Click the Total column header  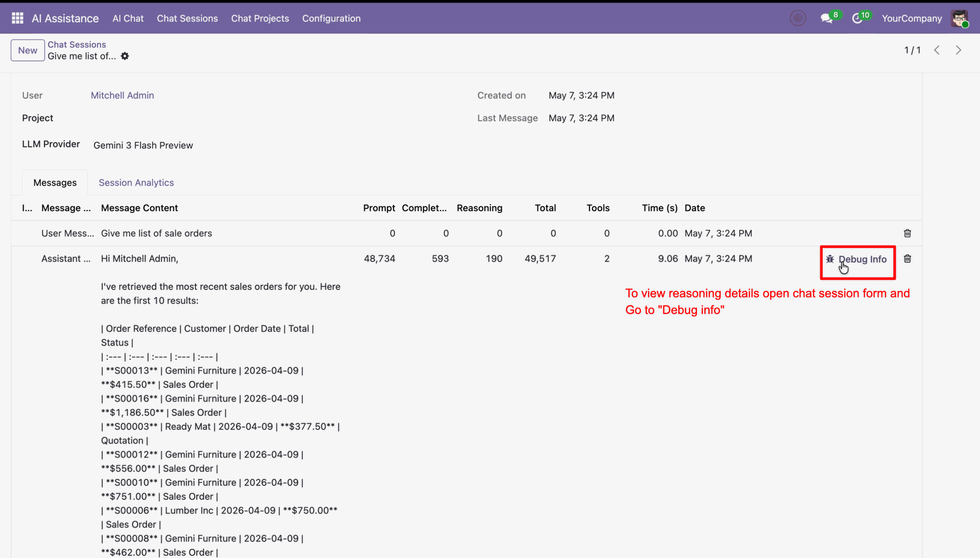click(545, 208)
